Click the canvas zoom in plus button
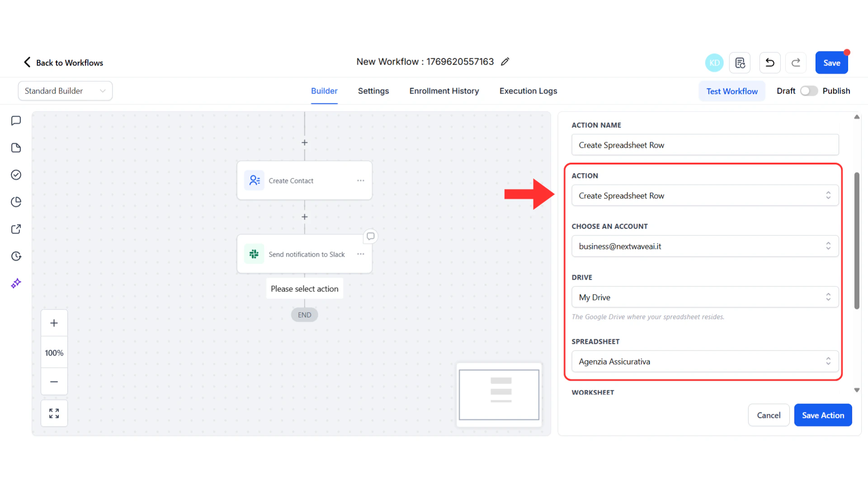868x488 pixels. [x=54, y=323]
